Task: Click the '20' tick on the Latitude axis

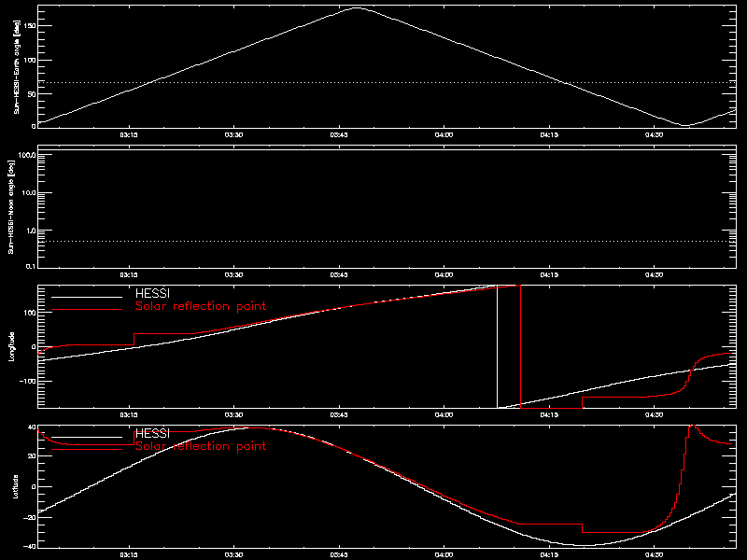Action: tap(33, 456)
